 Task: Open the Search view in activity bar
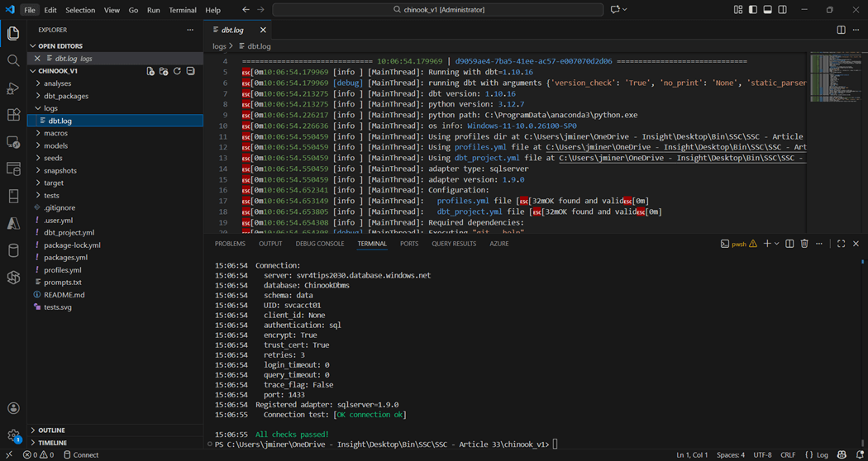point(13,60)
